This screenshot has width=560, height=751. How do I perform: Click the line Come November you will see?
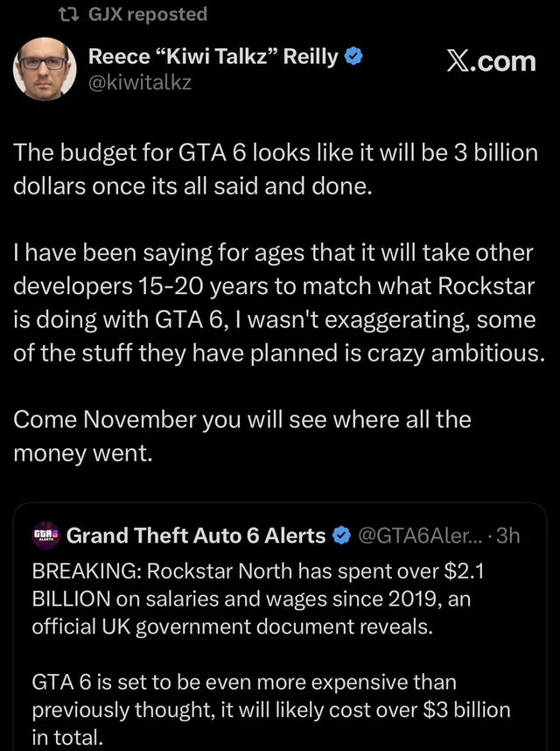[241, 419]
